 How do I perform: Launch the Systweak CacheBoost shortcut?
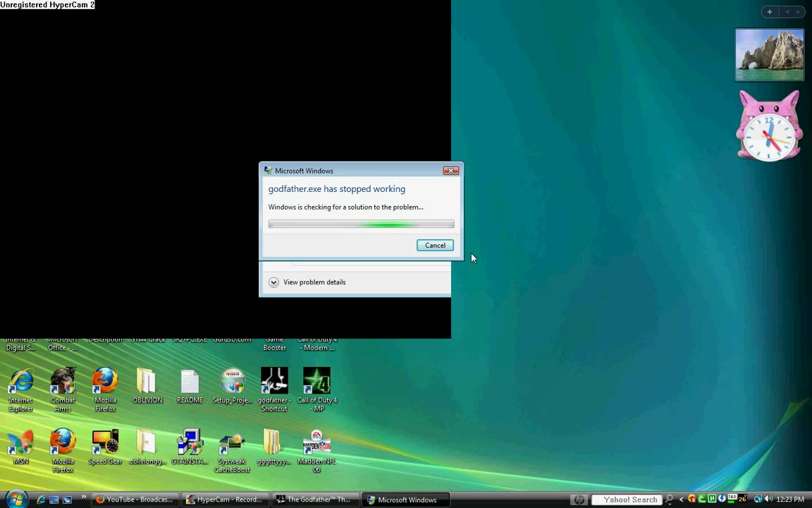coord(232,451)
